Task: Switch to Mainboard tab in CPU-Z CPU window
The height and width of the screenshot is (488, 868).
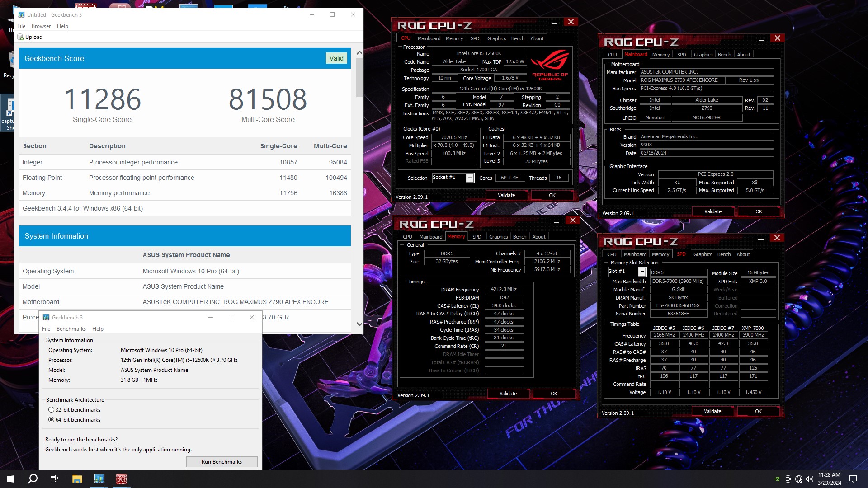Action: (x=429, y=38)
